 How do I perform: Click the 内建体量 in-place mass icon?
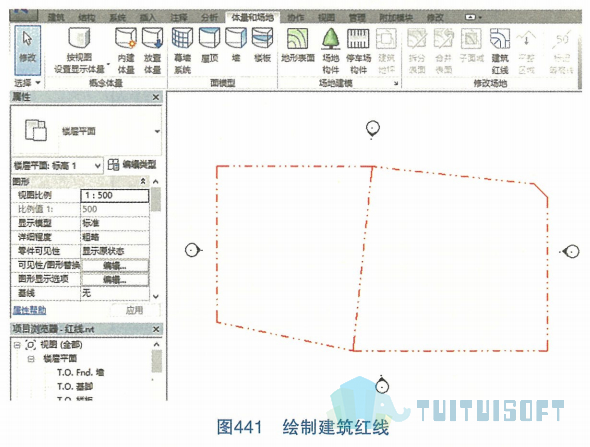(126, 39)
